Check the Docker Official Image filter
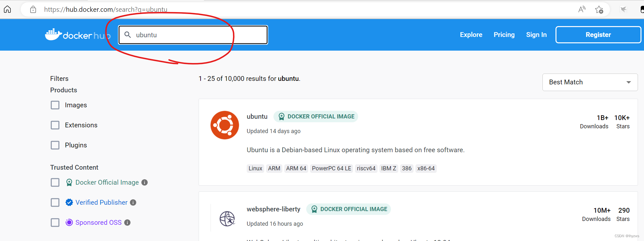 (55, 182)
